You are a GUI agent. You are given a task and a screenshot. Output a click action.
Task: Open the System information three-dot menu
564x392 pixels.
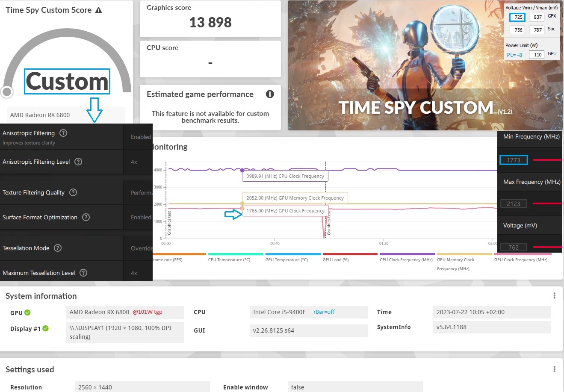coord(554,296)
